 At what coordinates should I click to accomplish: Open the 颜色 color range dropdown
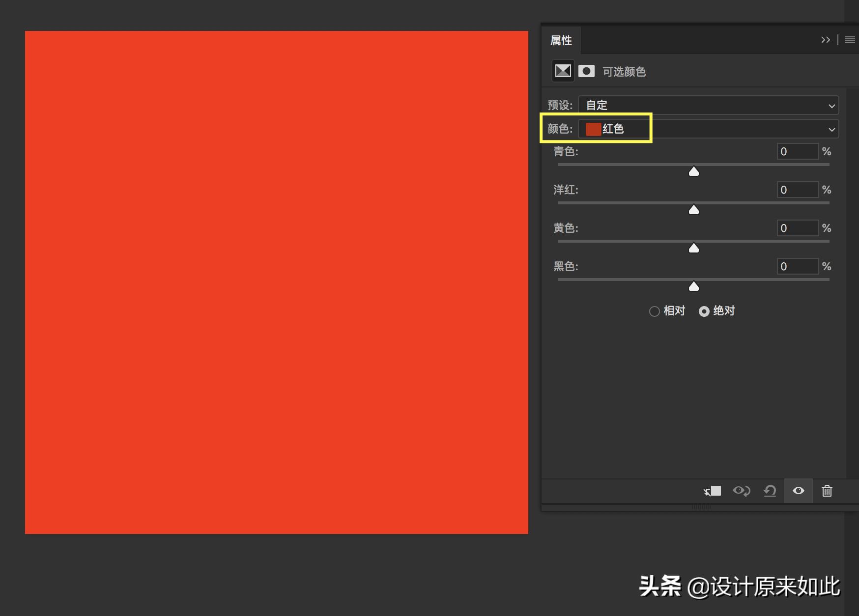(x=709, y=129)
